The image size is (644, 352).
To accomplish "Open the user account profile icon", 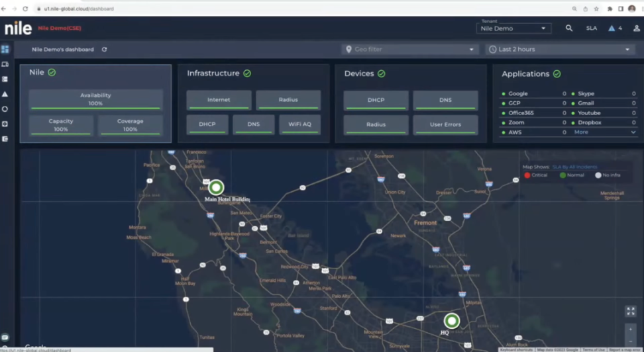I will point(636,28).
